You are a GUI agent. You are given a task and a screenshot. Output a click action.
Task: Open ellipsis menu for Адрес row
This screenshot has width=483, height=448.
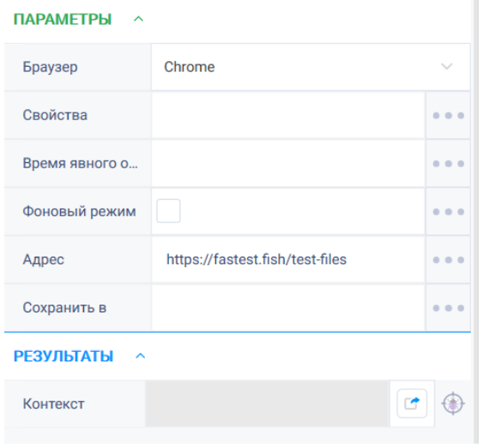pyautogui.click(x=448, y=260)
